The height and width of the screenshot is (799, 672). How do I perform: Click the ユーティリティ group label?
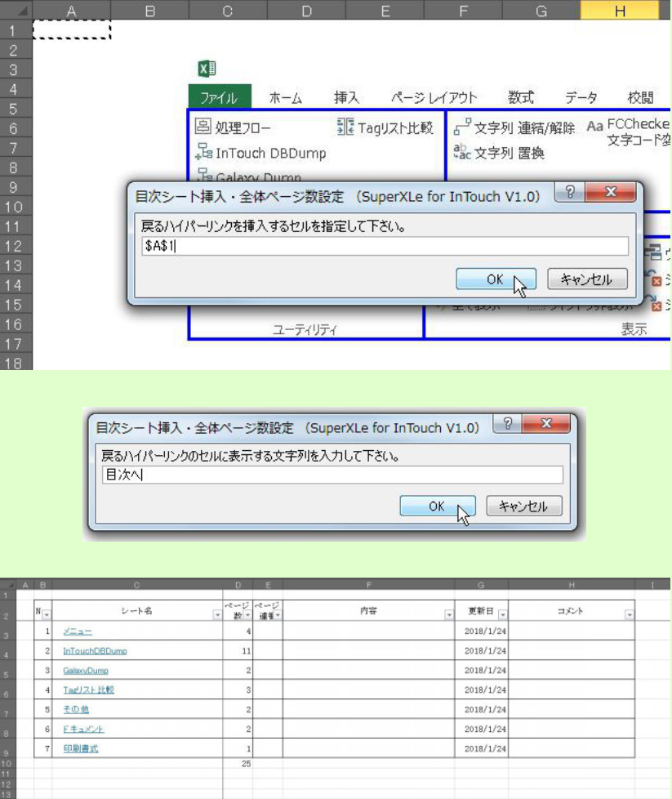pos(305,330)
